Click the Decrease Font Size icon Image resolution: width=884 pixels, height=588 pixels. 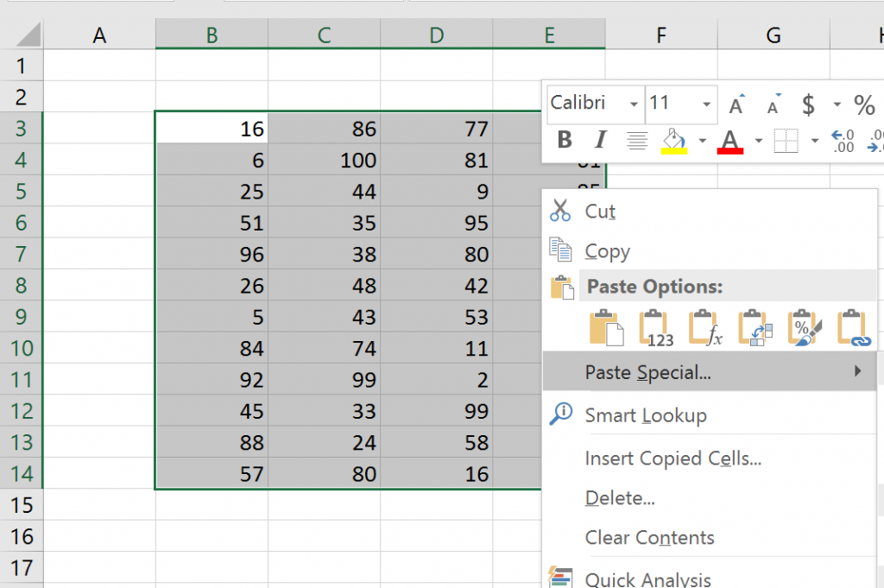pos(773,104)
